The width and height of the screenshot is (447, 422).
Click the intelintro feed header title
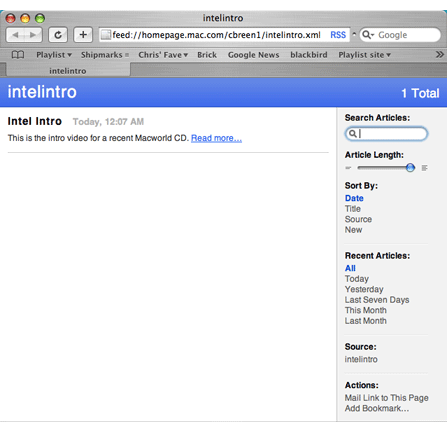(42, 92)
